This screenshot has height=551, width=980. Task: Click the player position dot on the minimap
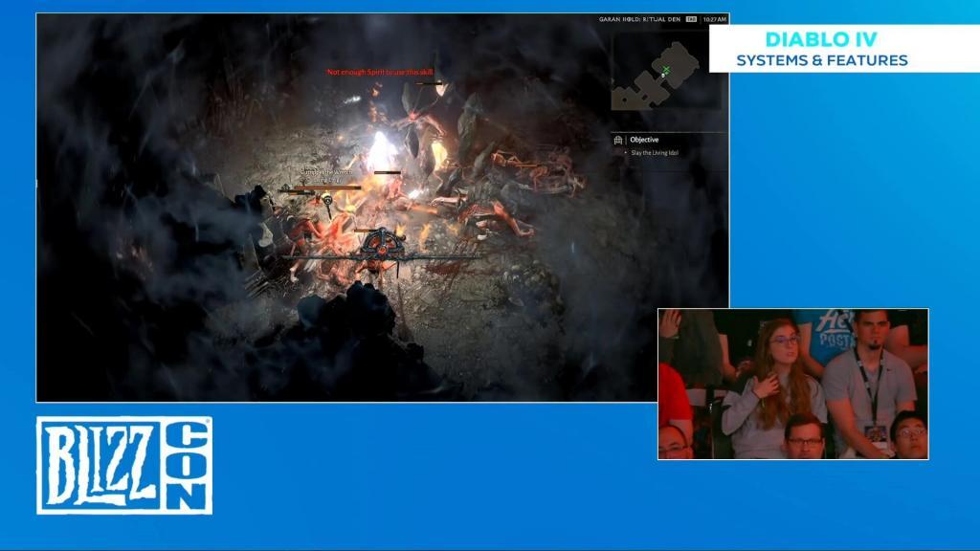click(662, 75)
